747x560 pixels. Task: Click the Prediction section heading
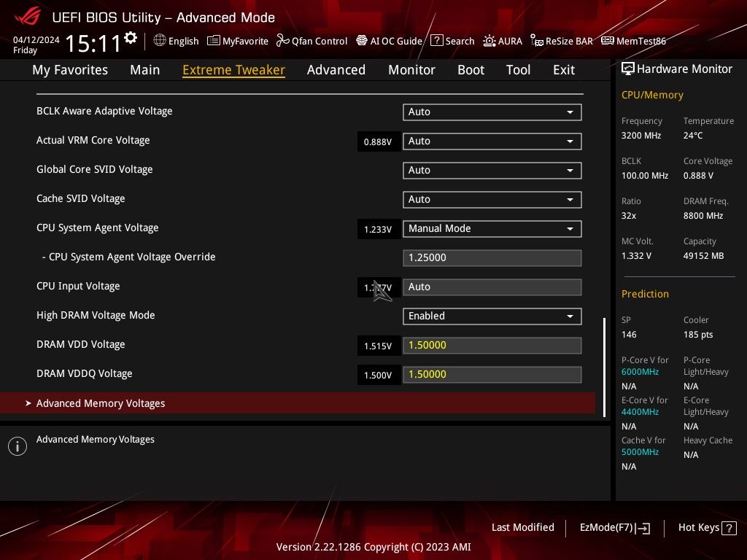click(x=645, y=294)
